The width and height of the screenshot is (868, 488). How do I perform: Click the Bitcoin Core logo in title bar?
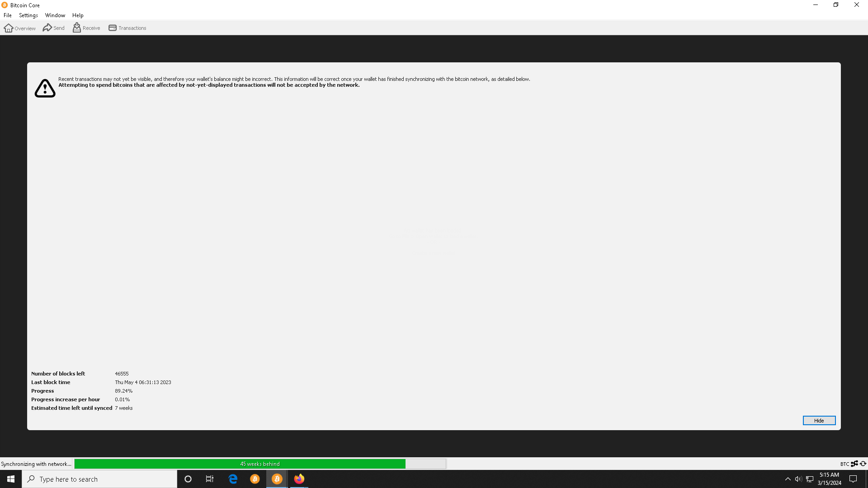(x=5, y=5)
